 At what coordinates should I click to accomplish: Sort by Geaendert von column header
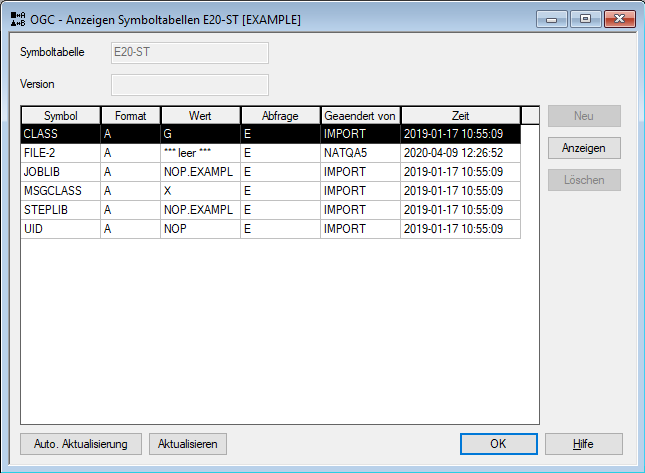coord(360,116)
